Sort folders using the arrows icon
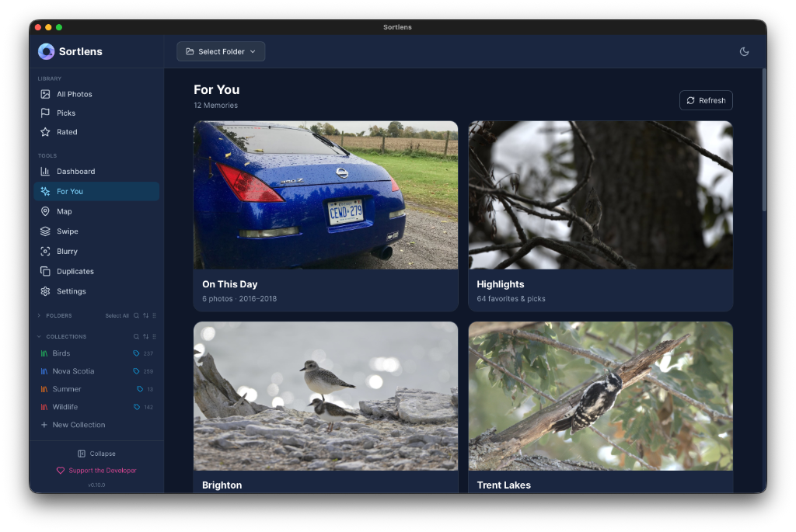This screenshot has height=532, width=796. [x=145, y=315]
